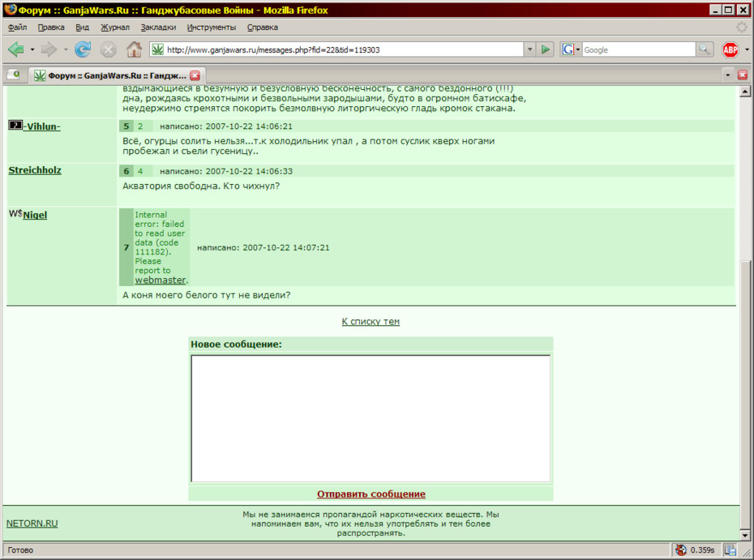Open the Справка menu
The width and height of the screenshot is (754, 560).
[x=263, y=28]
